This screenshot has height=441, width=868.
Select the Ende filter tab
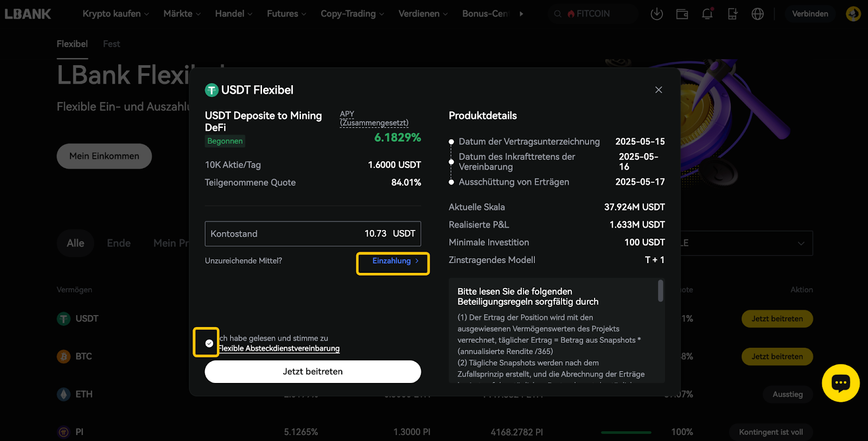(x=119, y=243)
